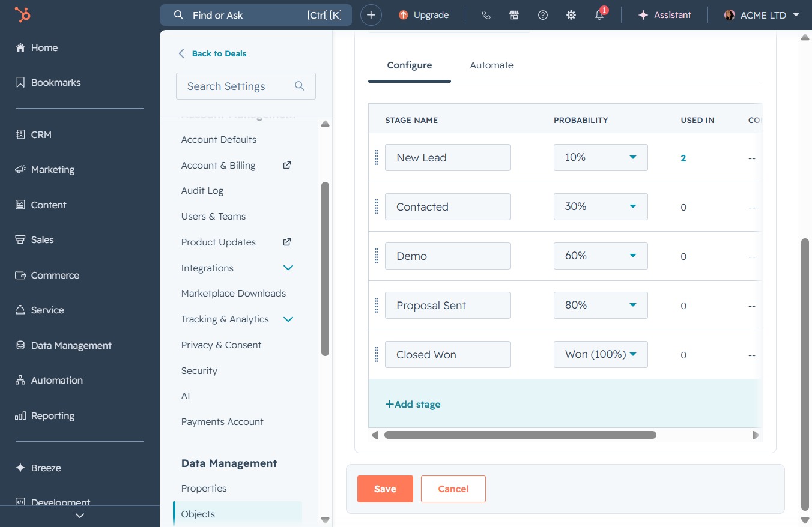The image size is (812, 527).
Task: Open the Marketing navigation item
Action: tap(45, 169)
